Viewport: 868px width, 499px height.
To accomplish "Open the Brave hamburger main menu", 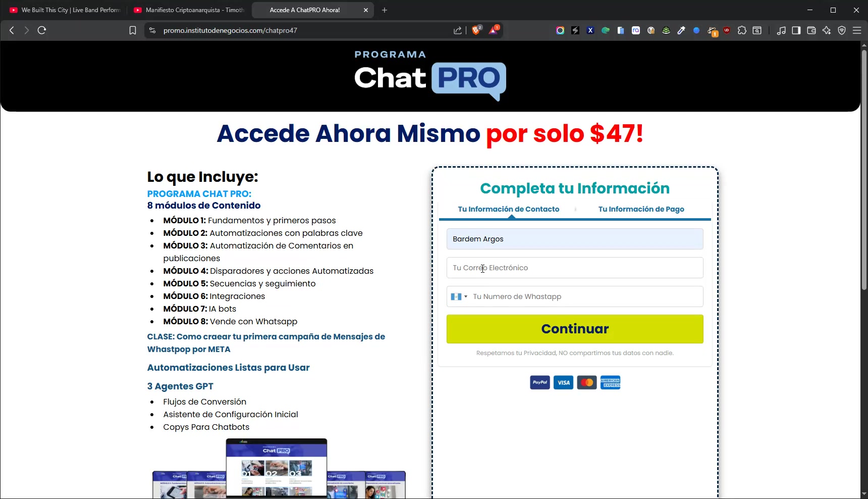I will pyautogui.click(x=857, y=30).
